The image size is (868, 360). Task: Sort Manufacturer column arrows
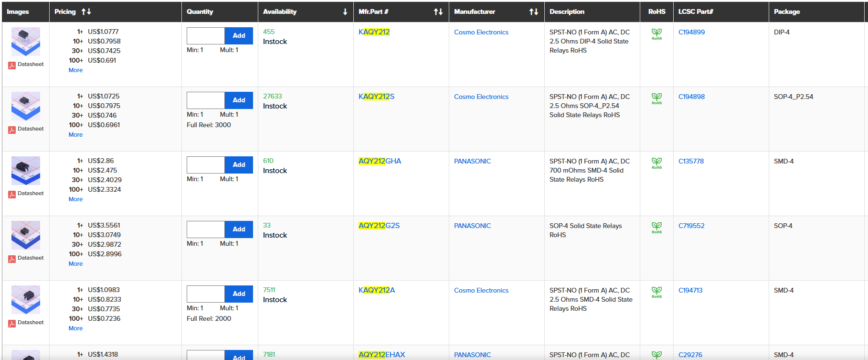click(x=534, y=11)
